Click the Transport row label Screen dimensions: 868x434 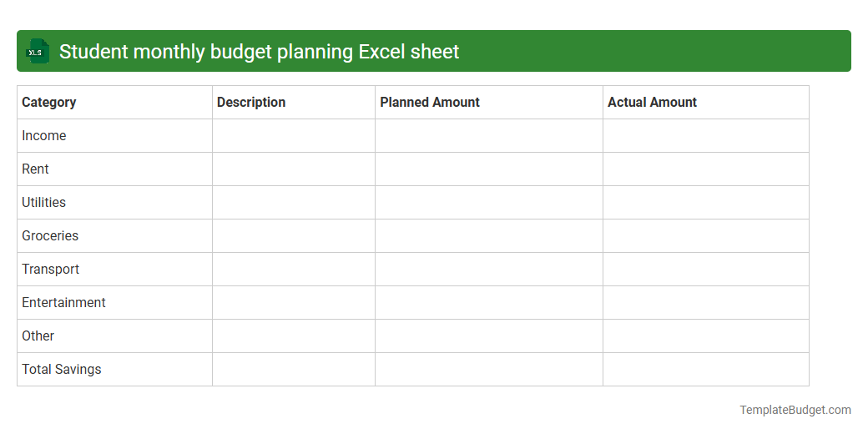pos(50,269)
